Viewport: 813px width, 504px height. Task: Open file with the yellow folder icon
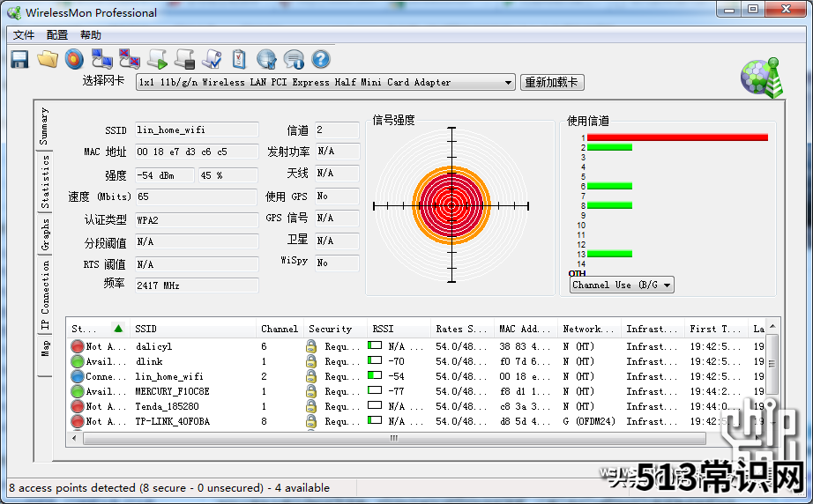48,59
